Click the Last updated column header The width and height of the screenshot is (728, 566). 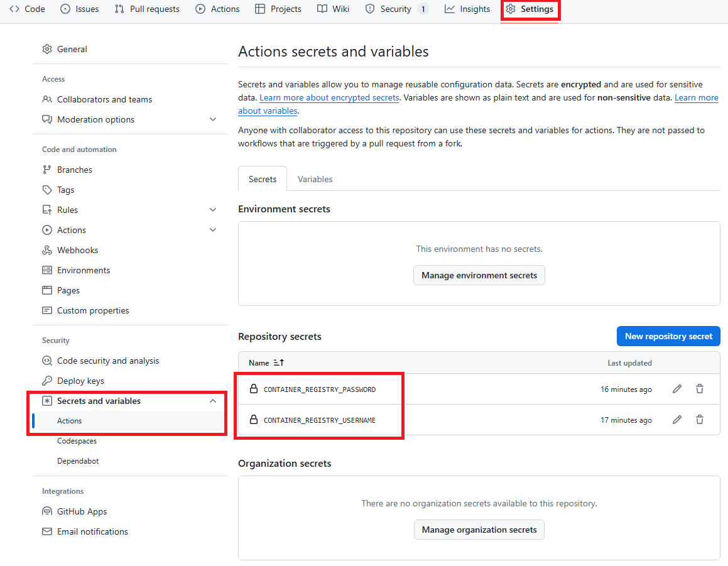coord(629,363)
